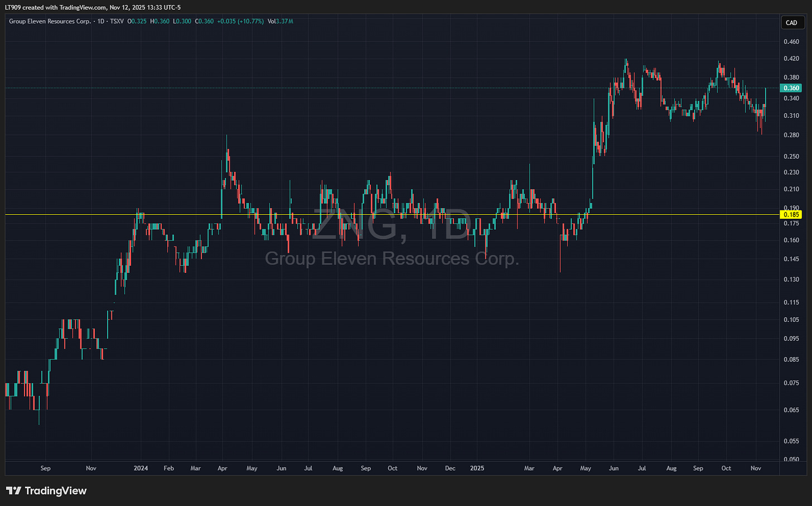Click the Dec label on time axis
The width and height of the screenshot is (812, 506).
450,468
